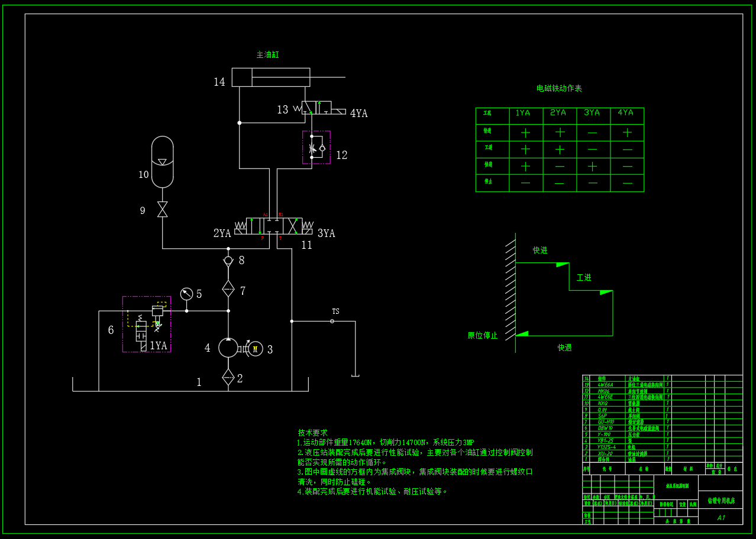756x539 pixels.
Task: Click the 4WE6A code in parts list
Action: [606, 384]
